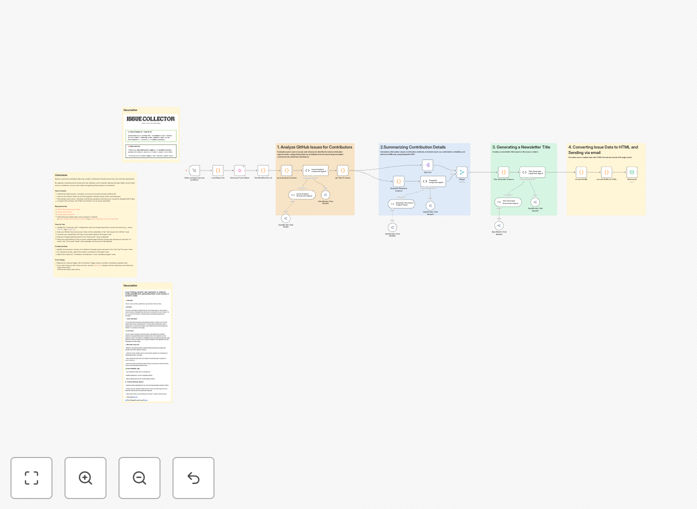Open the braces node in green section 3
This screenshot has height=509, width=697.
[x=504, y=172]
